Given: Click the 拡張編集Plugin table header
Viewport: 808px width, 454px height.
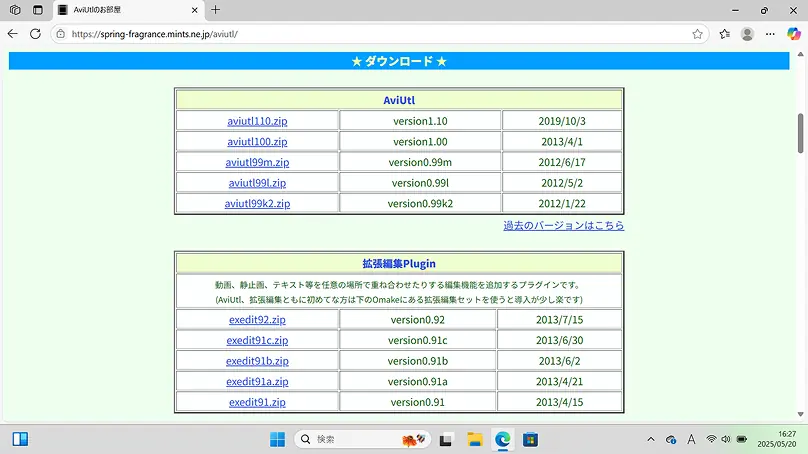Looking at the screenshot, I should 399,263.
